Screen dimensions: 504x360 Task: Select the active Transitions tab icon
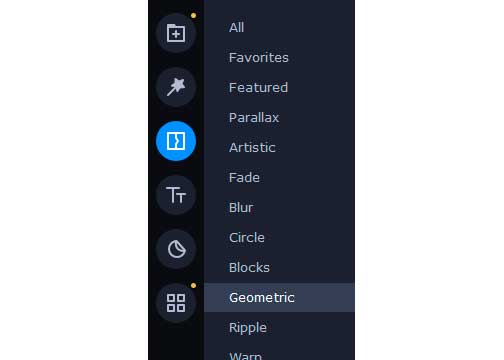point(176,141)
